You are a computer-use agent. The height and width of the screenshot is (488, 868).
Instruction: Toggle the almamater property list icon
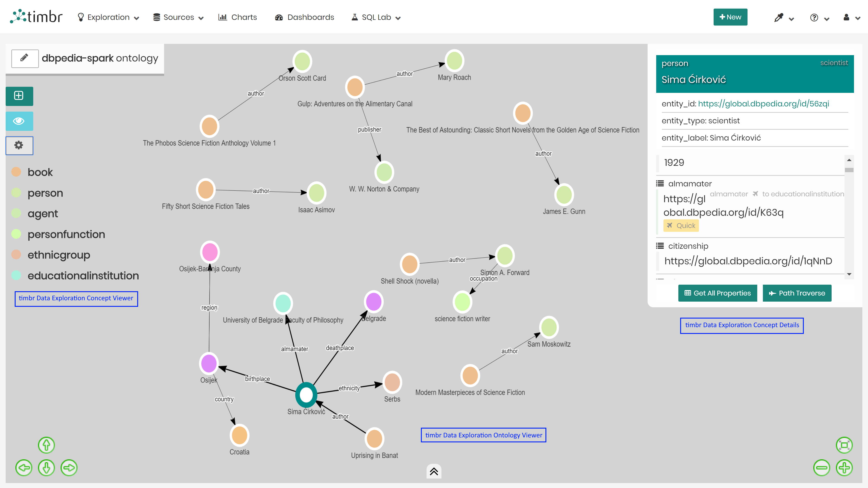click(660, 183)
